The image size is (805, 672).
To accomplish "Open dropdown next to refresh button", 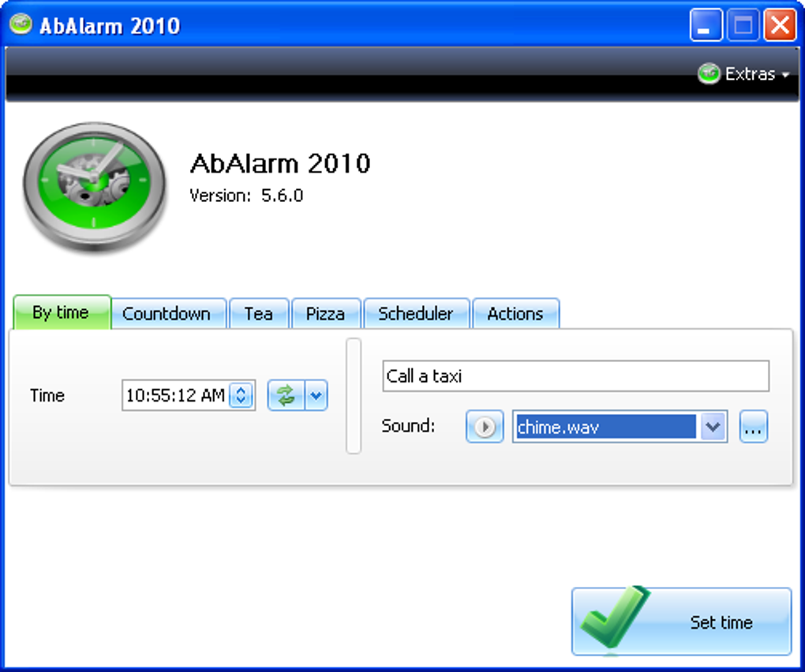I will point(316,395).
